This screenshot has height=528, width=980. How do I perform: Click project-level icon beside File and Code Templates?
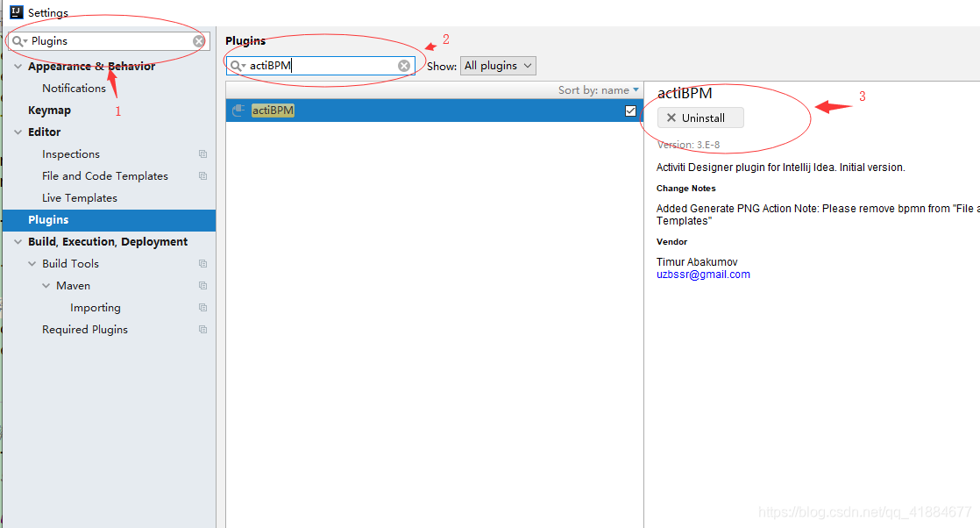(x=203, y=175)
